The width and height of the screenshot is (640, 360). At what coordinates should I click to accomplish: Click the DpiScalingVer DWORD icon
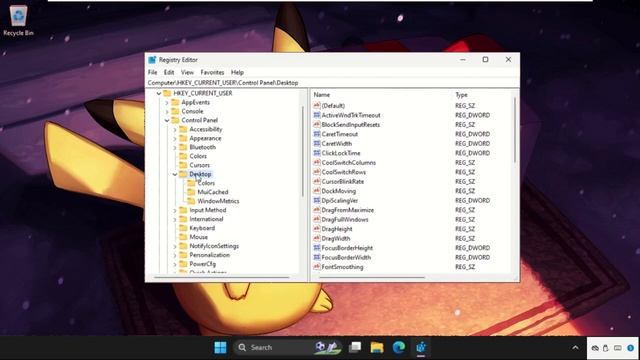317,200
